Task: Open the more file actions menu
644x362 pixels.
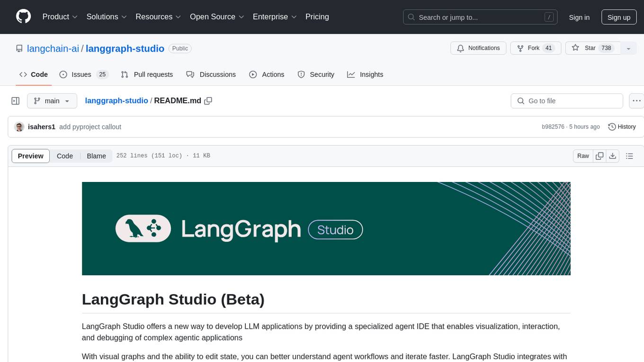Action: pyautogui.click(x=636, y=101)
